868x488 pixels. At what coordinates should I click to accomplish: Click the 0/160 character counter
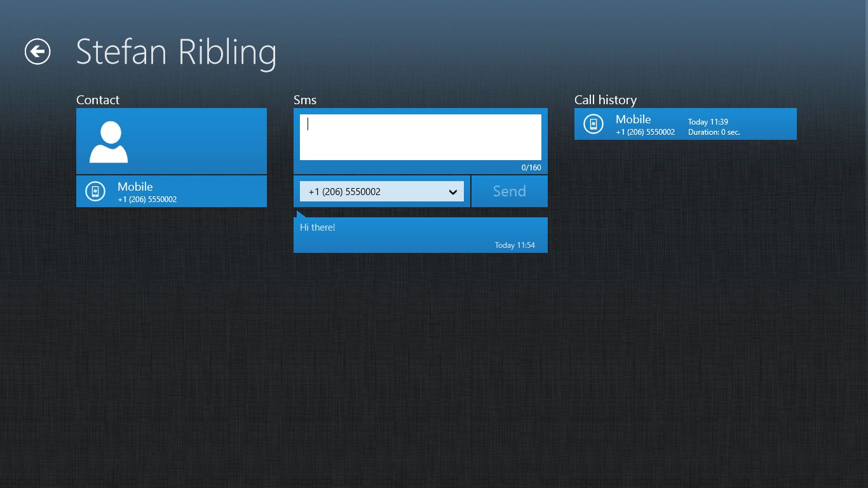531,167
